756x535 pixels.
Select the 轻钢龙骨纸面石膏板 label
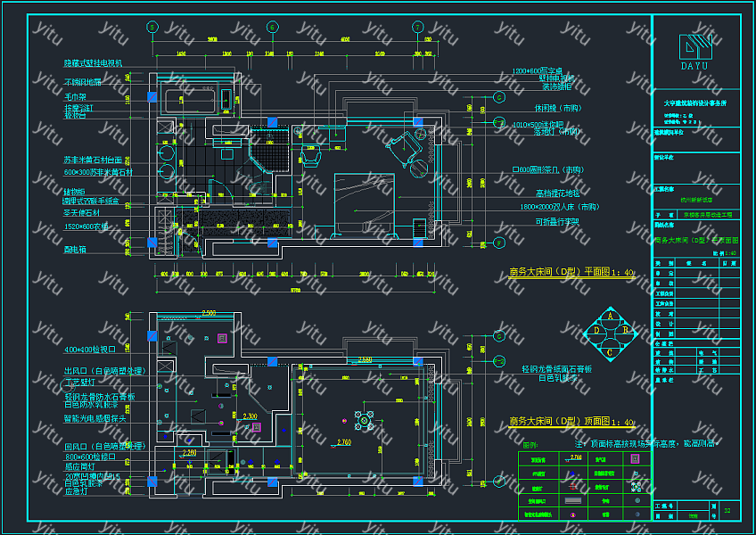[x=557, y=369]
